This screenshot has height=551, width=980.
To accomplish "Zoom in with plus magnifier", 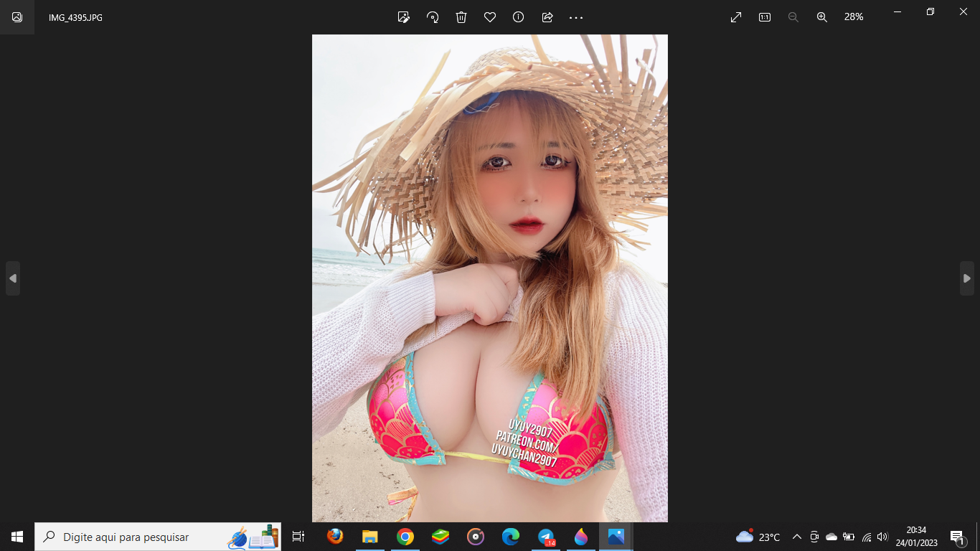I will tap(822, 17).
